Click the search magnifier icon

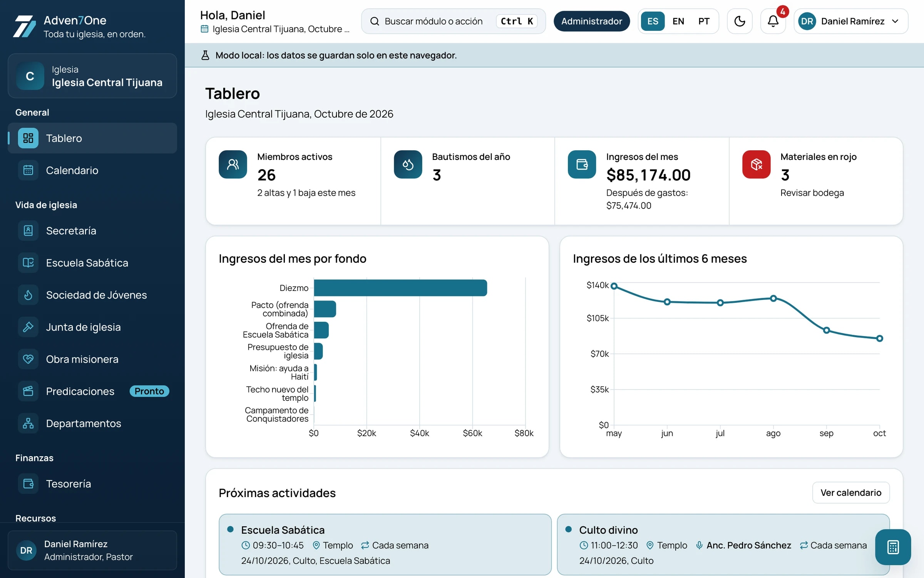click(x=375, y=21)
